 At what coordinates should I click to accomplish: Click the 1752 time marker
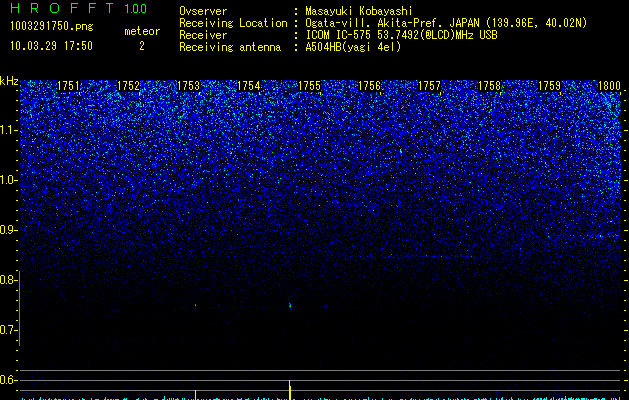coord(128,86)
